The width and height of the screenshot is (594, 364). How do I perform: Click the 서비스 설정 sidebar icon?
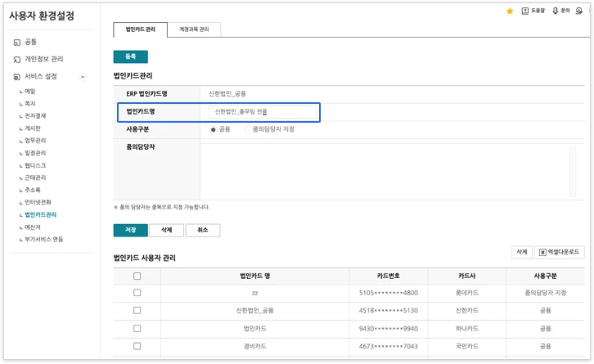pos(17,77)
